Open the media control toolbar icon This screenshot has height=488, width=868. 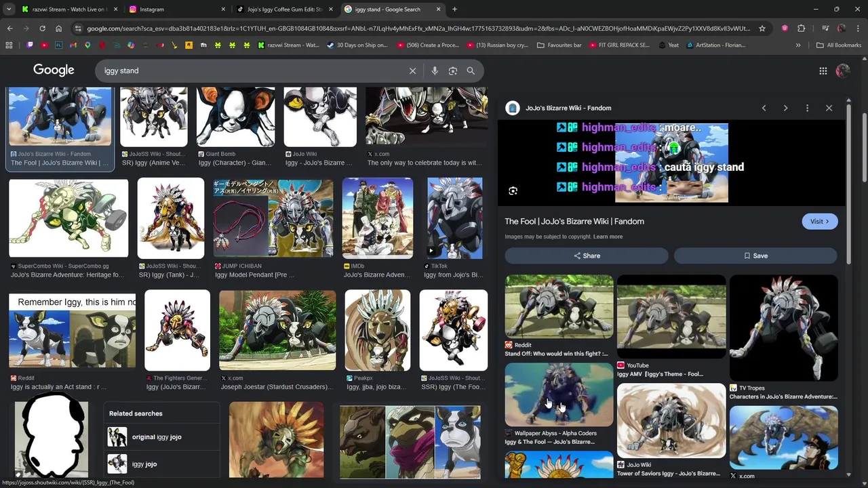click(x=825, y=28)
